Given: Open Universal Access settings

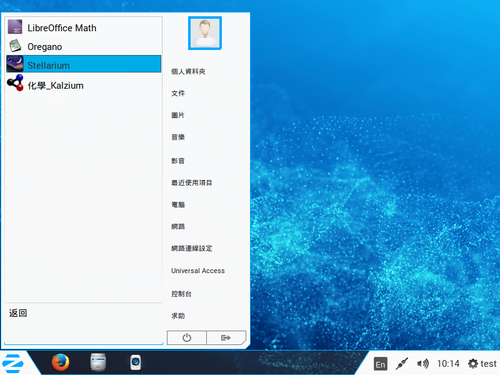Looking at the screenshot, I should coord(198,271).
